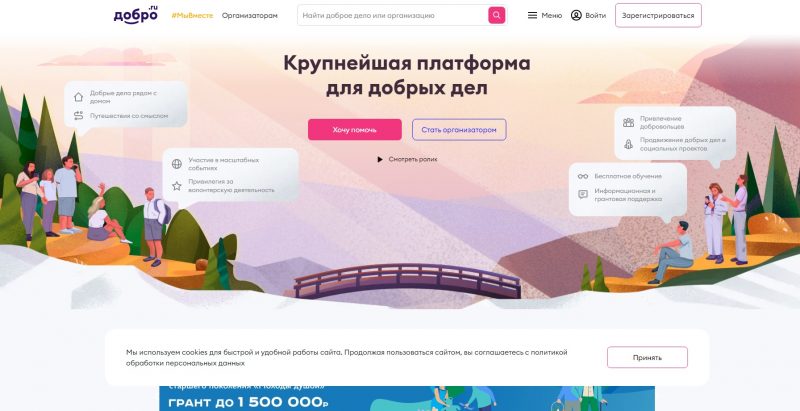
Task: Open the #МыВместе menu link
Action: (x=192, y=16)
